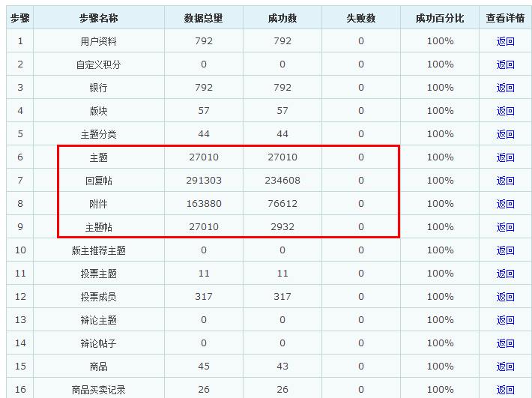Open 返回 link for 主题分类 row
Image resolution: width=532 pixels, height=398 pixels.
tap(505, 134)
